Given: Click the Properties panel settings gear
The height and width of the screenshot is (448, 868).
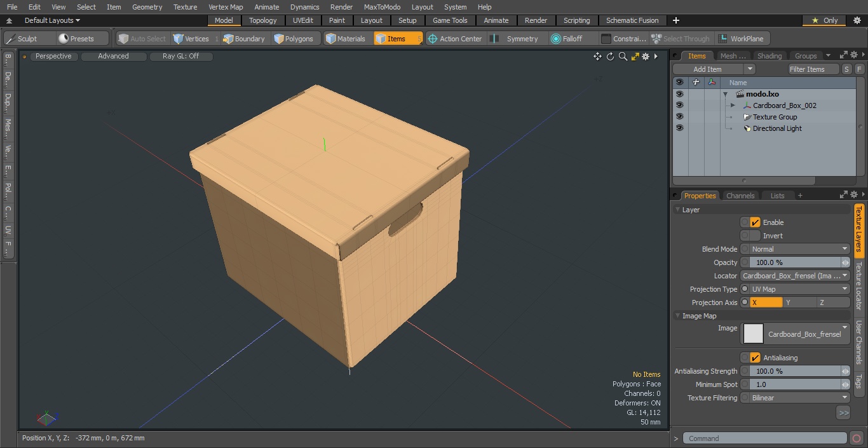Looking at the screenshot, I should click(854, 195).
